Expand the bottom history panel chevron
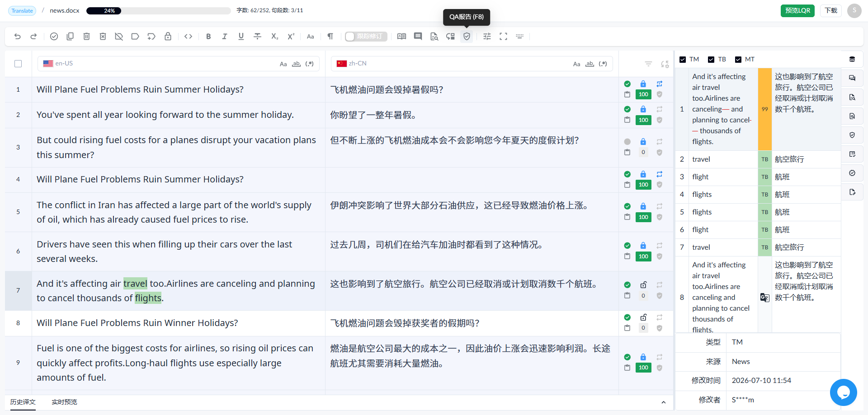The image size is (868, 415). 663,402
